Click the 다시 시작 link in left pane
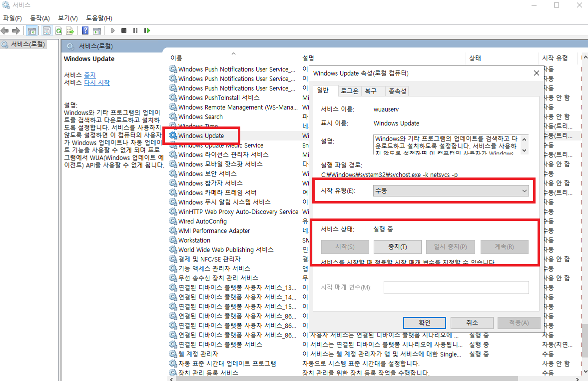Viewport: 588px width, 381px height. 97,82
